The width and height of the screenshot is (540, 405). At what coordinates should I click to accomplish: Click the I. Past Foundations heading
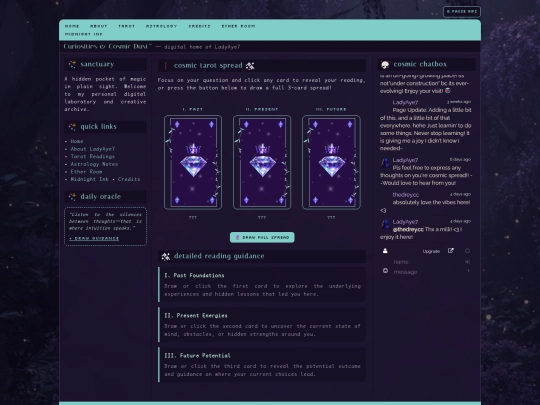[194, 276]
